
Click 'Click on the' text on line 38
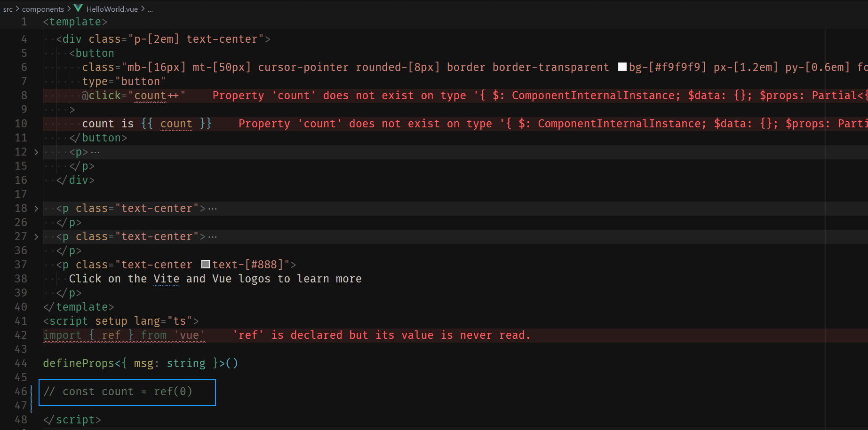point(108,279)
